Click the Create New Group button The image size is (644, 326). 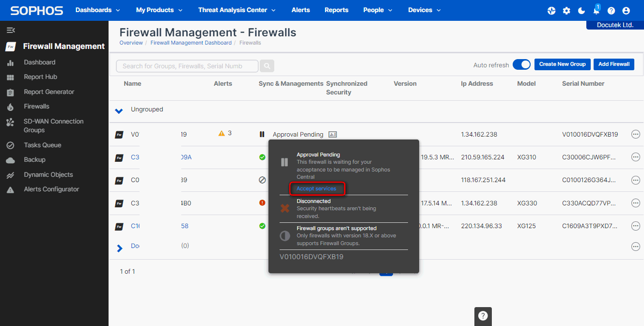pos(562,64)
